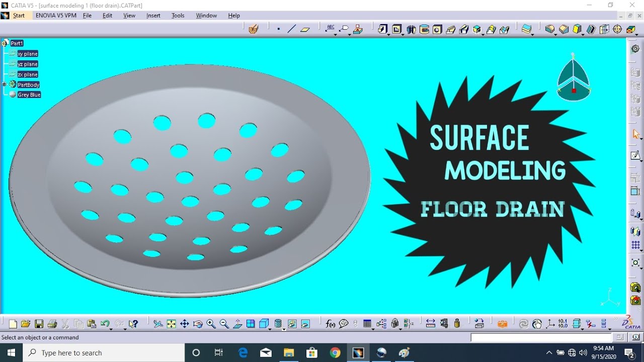
Task: Click the compass in the viewport
Action: [574, 77]
